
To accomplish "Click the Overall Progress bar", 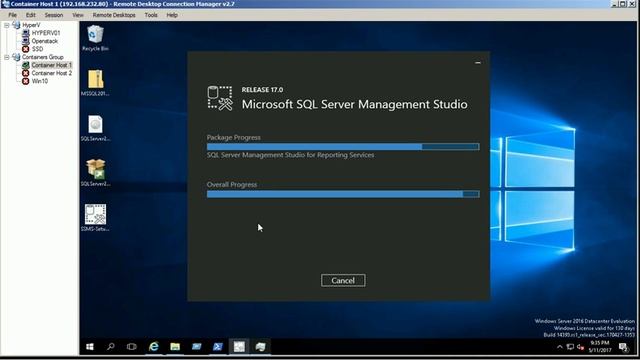I will pyautogui.click(x=343, y=194).
